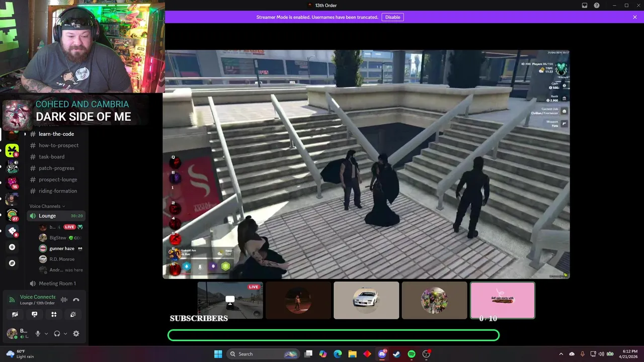This screenshot has width=644, height=362.
Task: Open File Explorer from taskbar
Action: 352,354
